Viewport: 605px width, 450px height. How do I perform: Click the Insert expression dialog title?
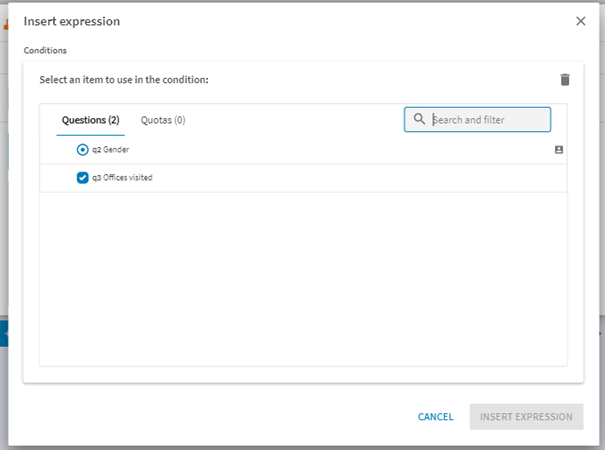tap(72, 21)
